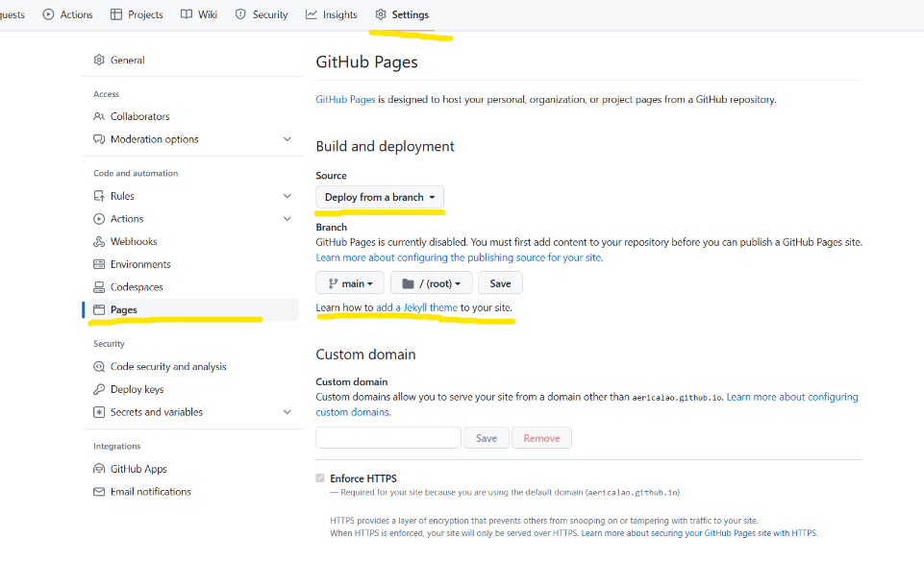Click the Environments server icon
The height and width of the screenshot is (563, 924).
click(99, 264)
